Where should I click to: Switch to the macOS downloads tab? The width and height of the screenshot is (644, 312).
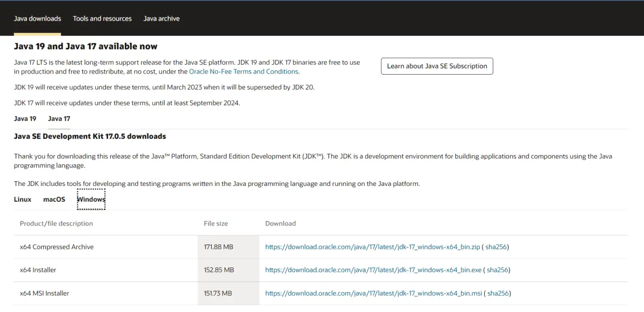click(54, 199)
